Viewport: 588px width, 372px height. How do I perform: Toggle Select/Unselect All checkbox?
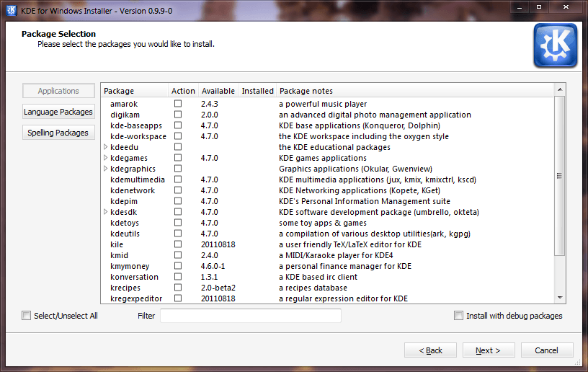coord(26,316)
